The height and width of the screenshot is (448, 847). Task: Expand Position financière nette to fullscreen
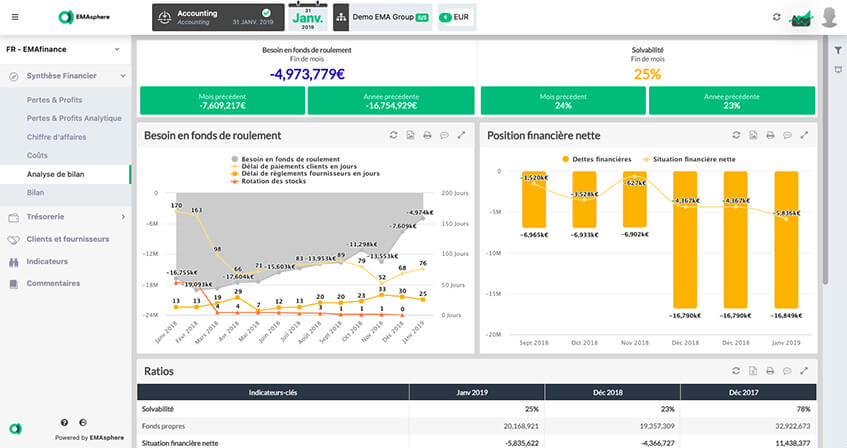803,135
